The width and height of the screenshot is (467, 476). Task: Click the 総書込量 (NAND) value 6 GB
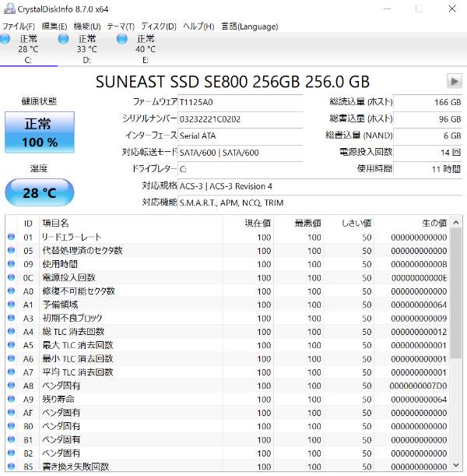pos(428,136)
